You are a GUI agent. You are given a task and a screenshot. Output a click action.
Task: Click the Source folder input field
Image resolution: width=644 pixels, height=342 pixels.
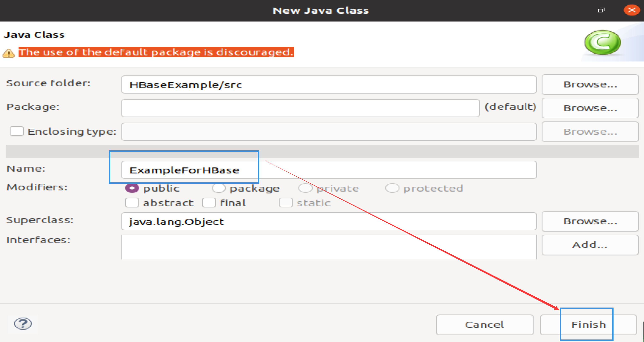coord(329,85)
